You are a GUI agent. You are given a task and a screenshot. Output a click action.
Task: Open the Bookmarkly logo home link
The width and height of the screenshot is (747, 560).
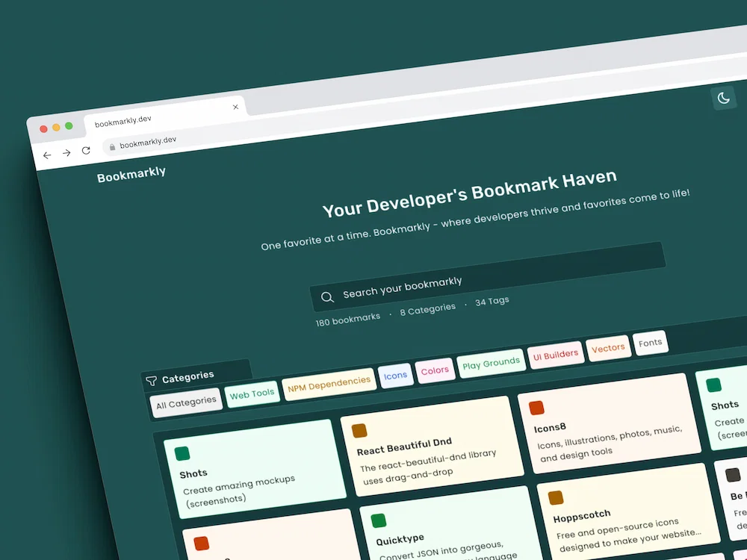pos(131,174)
